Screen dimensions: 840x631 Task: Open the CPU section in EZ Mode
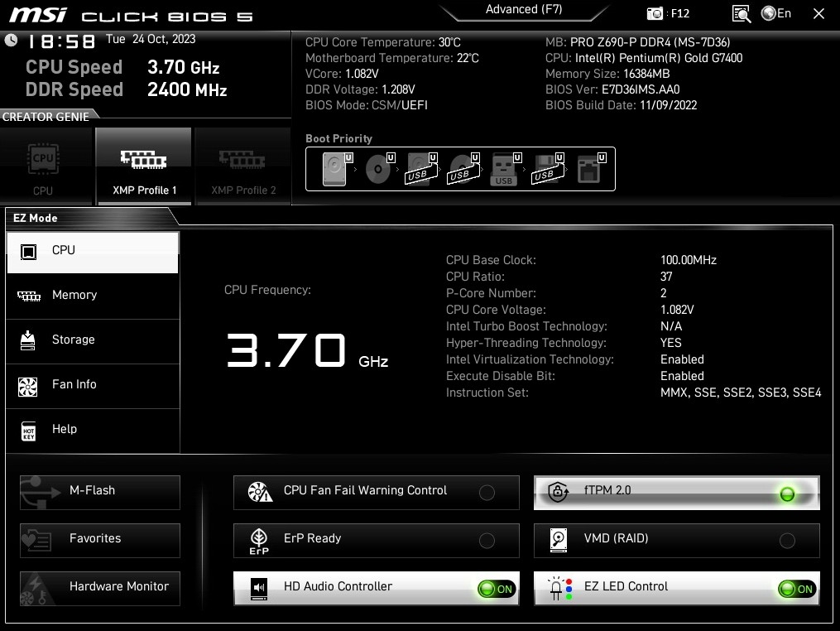(x=93, y=252)
